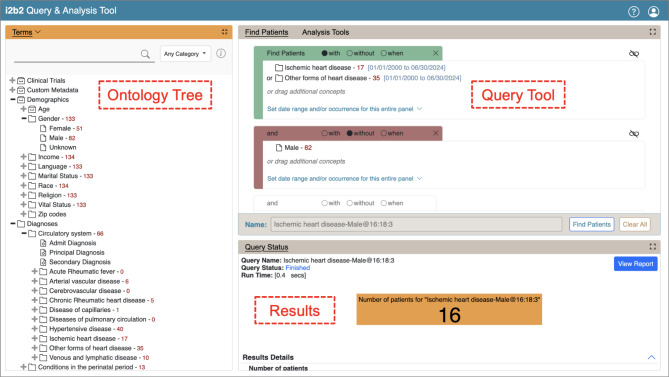The width and height of the screenshot is (669, 377).
Task: Click the Secondary Diagnosis modifier icon
Action: point(43,262)
